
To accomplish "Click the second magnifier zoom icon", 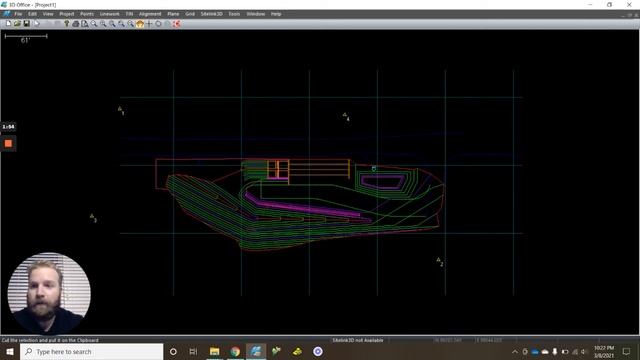I will click(103, 24).
